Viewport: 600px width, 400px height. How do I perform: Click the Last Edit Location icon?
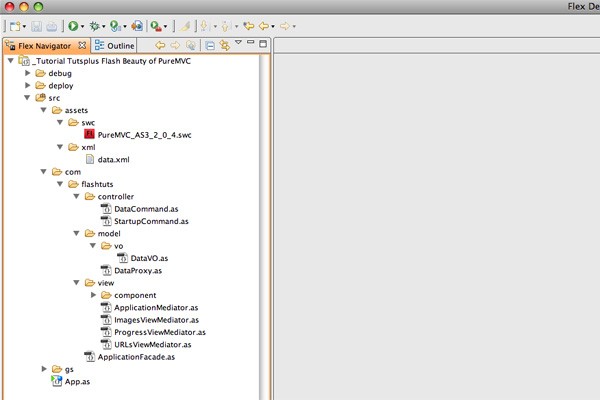249,26
